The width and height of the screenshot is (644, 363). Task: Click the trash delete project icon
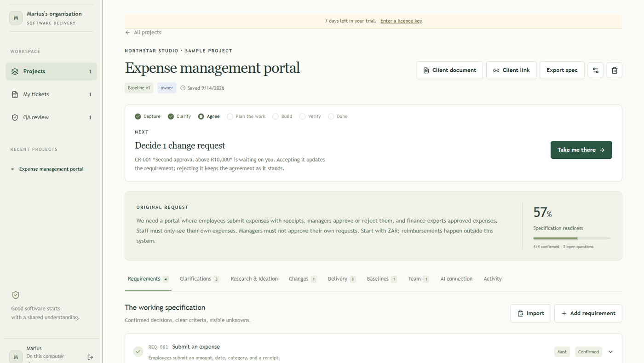pos(615,70)
